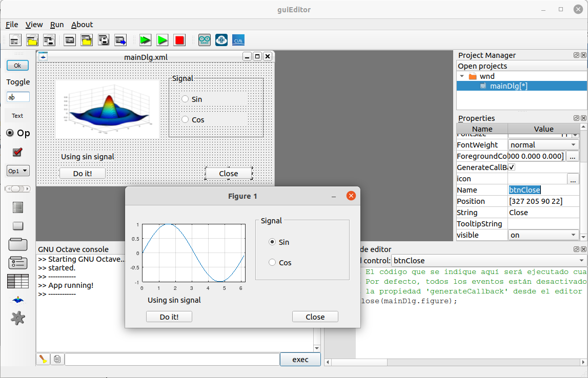The height and width of the screenshot is (378, 588).
Task: Open the Run menu
Action: [x=57, y=25]
